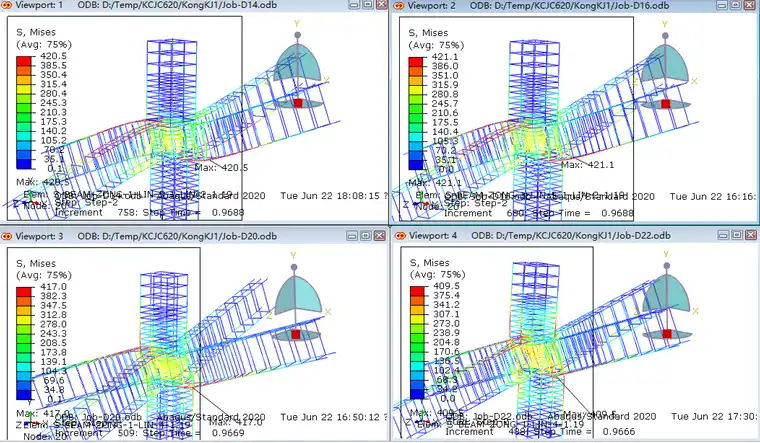Minimize Viewport 1 window
760x443 pixels.
(x=354, y=5)
